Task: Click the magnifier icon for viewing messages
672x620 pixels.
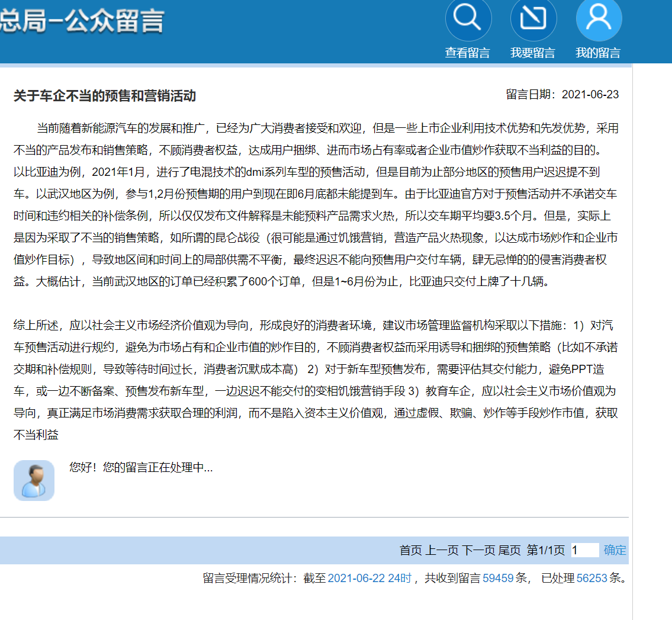Action: click(468, 20)
